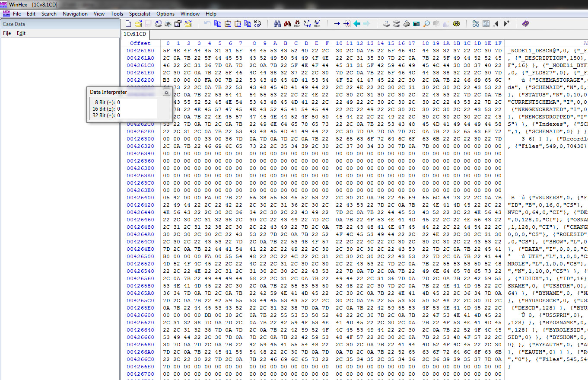Open the Navigation menu
This screenshot has height=380, width=588.
[x=75, y=14]
